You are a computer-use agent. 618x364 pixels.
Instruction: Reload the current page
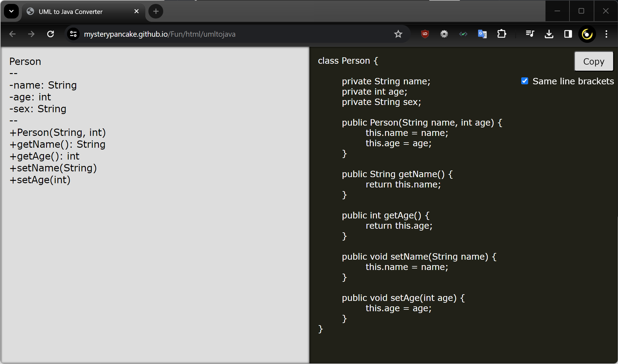[51, 34]
